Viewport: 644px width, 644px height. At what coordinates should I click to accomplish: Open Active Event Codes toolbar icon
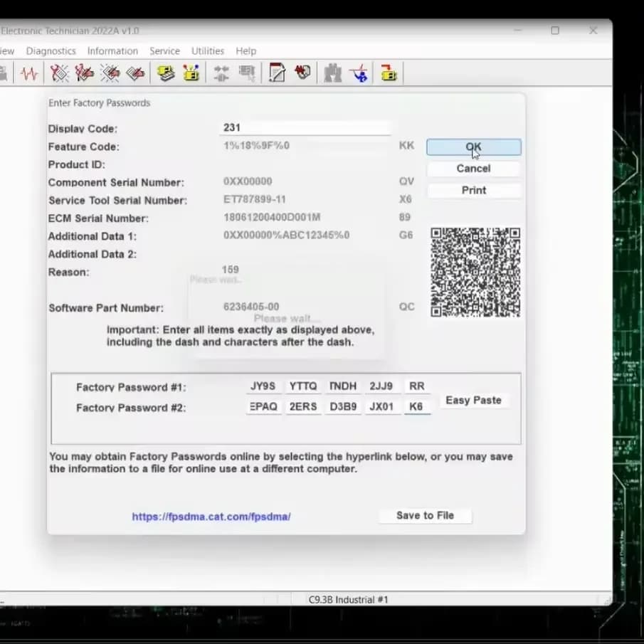pos(110,73)
